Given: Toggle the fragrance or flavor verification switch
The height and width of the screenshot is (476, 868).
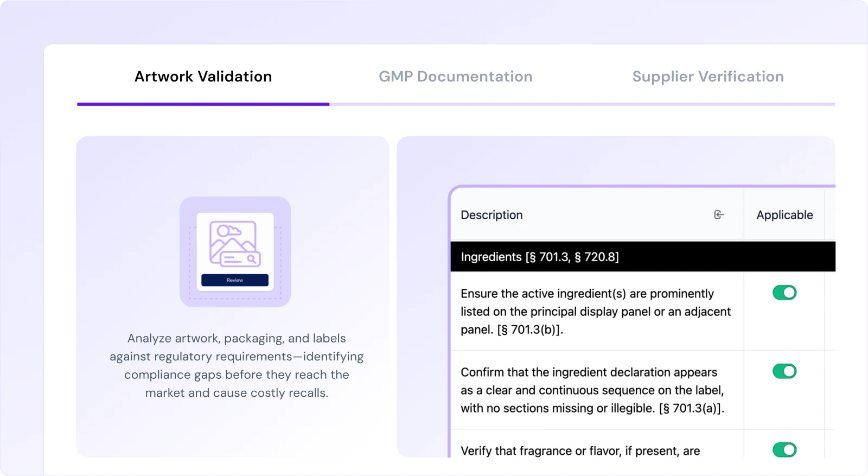Looking at the screenshot, I should 784,450.
